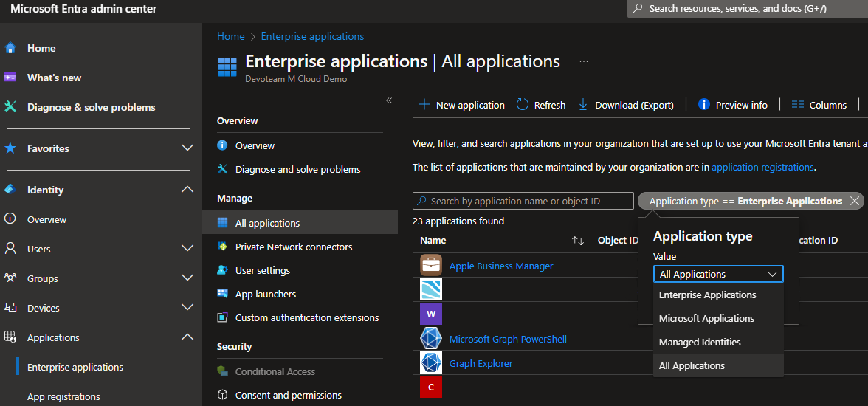Select Enterprise Applications from dropdown list
Viewport: 868px width, 406px height.
[x=718, y=295]
